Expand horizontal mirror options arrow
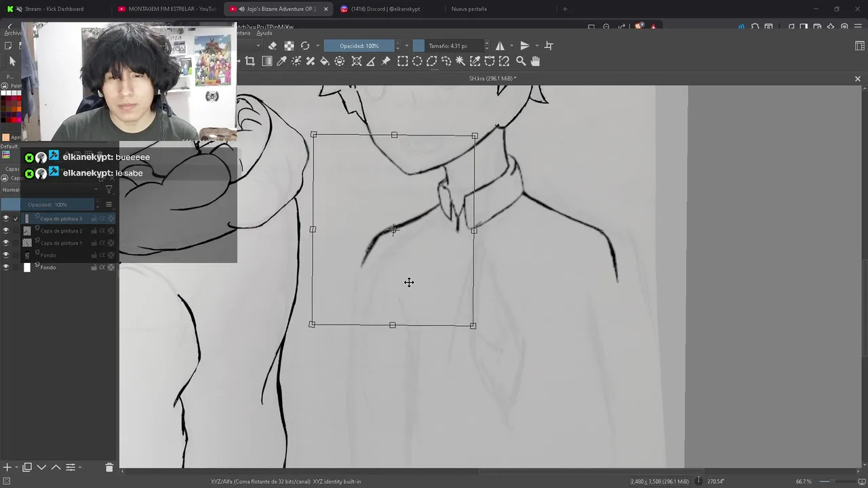Image resolution: width=868 pixels, height=488 pixels. point(511,45)
